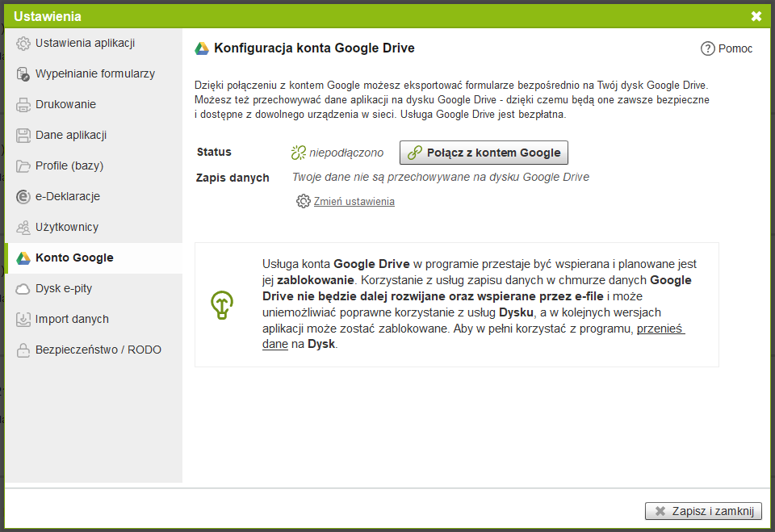
Task: Click the Bezpieczeństwo / RODO padlock icon
Action: pyautogui.click(x=23, y=350)
